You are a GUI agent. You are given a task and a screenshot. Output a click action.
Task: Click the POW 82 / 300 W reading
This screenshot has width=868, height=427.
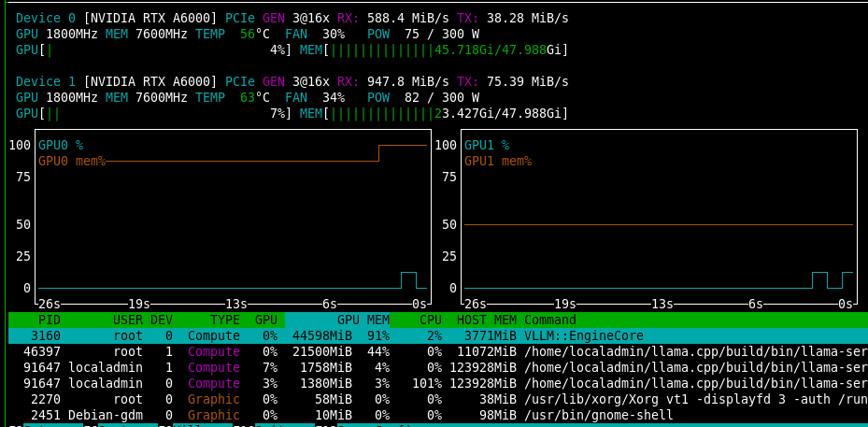tap(423, 97)
